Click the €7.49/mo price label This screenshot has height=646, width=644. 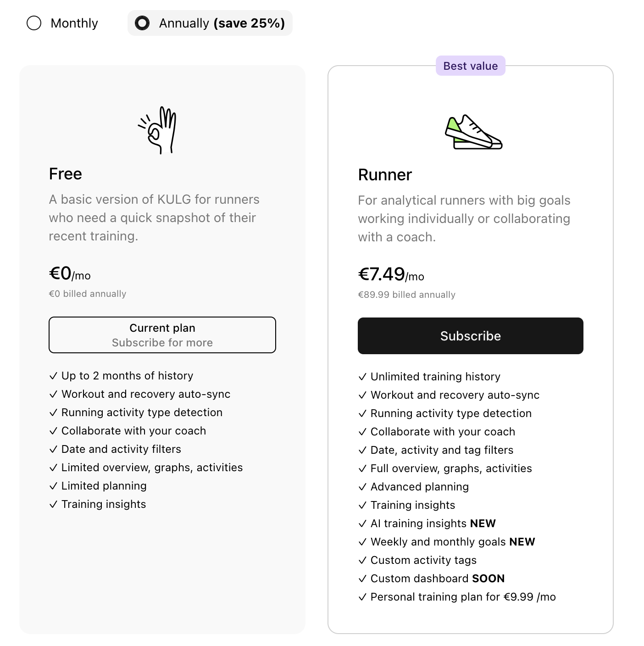click(x=391, y=274)
